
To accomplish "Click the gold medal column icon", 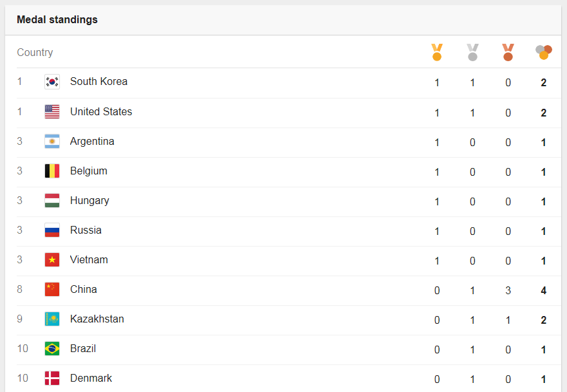I will click(x=437, y=52).
